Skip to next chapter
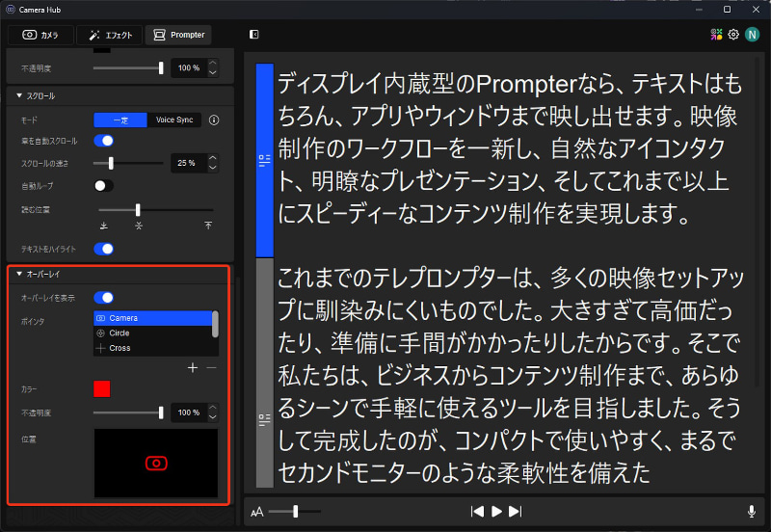The height and width of the screenshot is (532, 771). (x=516, y=512)
